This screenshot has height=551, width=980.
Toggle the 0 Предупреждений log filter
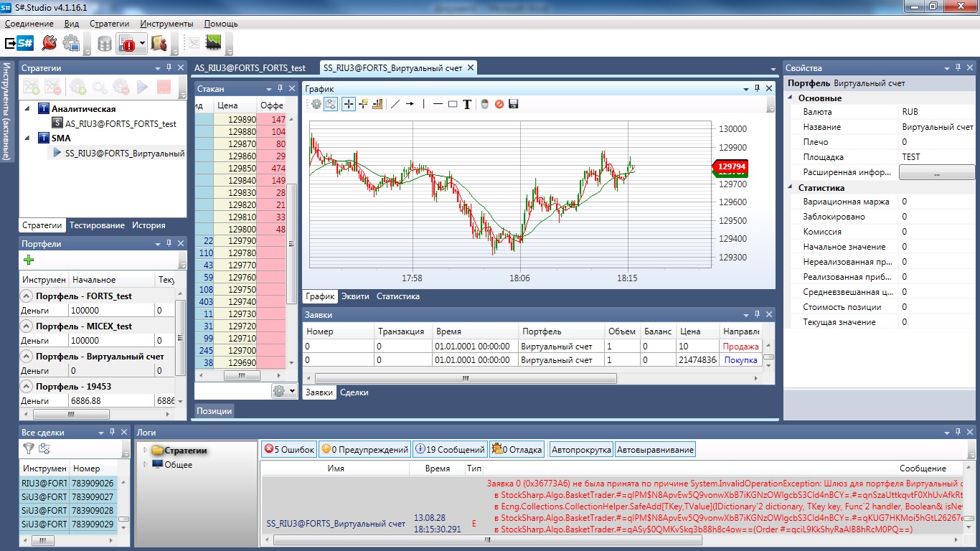coord(365,450)
